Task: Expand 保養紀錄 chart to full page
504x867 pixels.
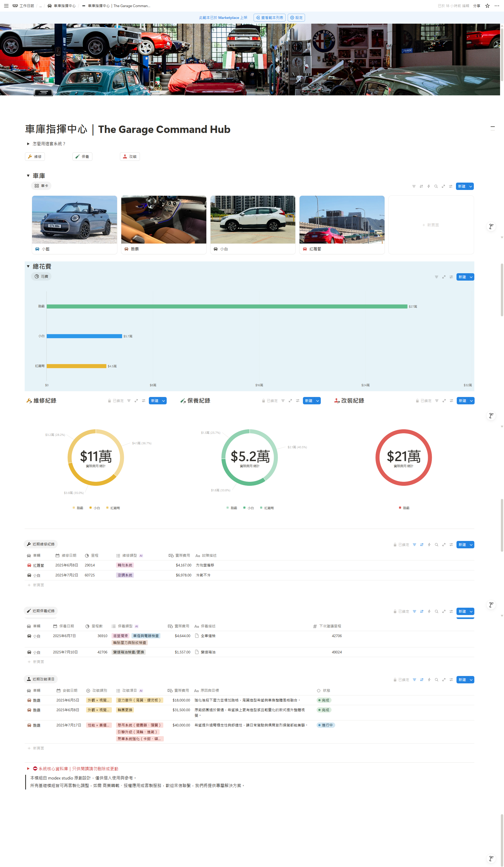Action: (x=290, y=401)
